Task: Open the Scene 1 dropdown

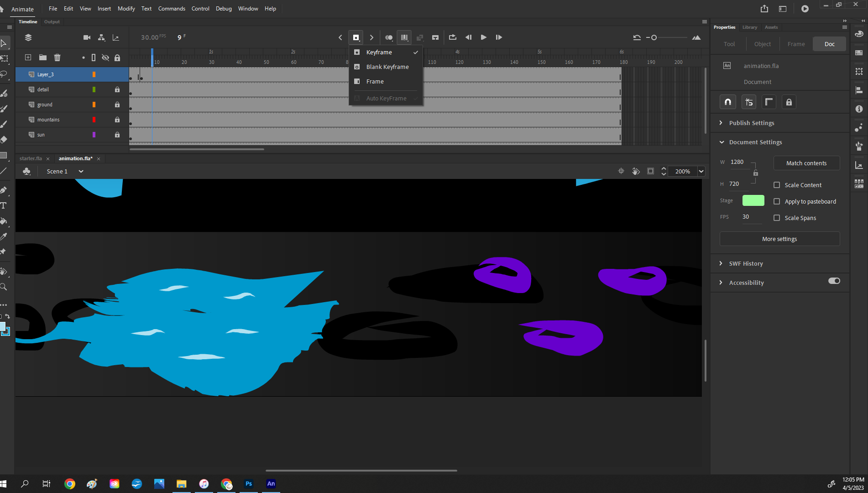Action: point(81,171)
